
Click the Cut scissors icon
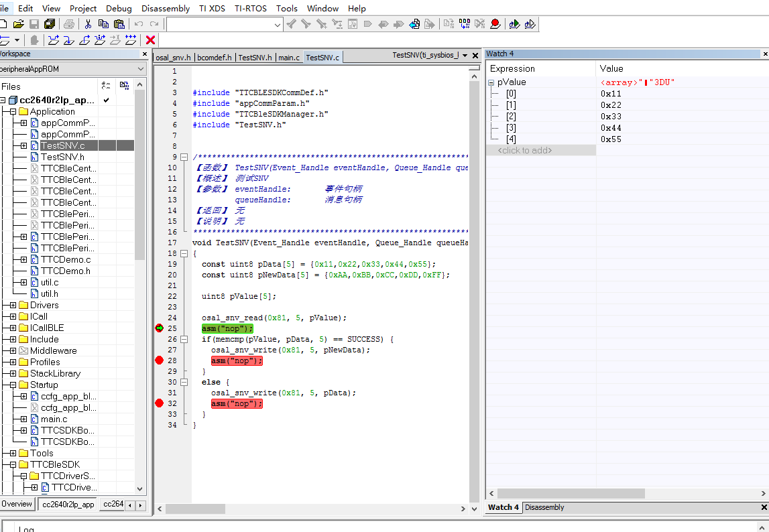[x=88, y=24]
